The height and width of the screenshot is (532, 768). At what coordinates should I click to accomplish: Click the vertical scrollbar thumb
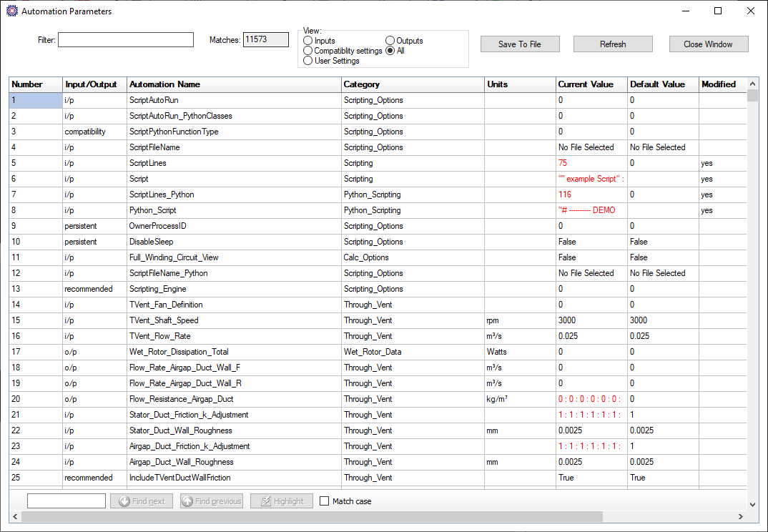pyautogui.click(x=752, y=96)
